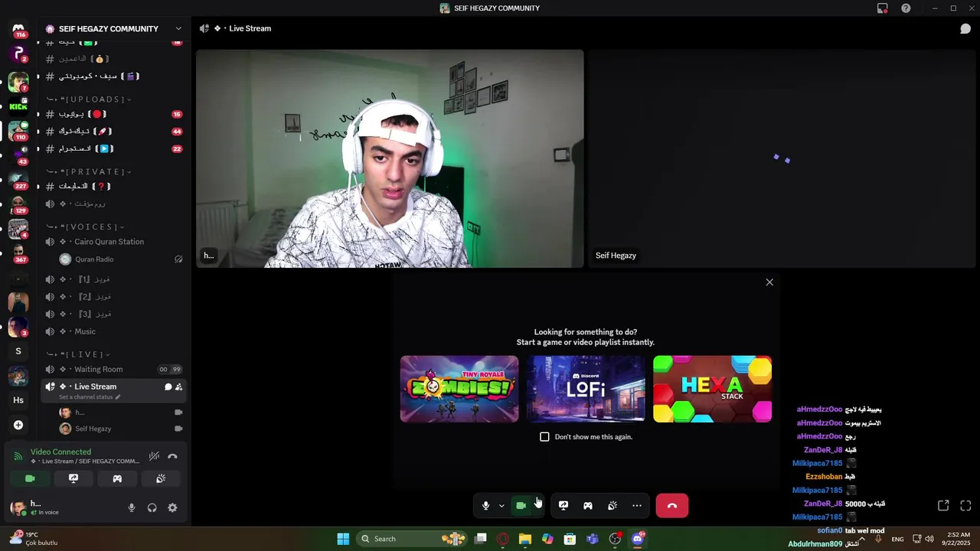980x551 pixels.
Task: Open Microsoft Teams from taskbar
Action: click(x=592, y=539)
